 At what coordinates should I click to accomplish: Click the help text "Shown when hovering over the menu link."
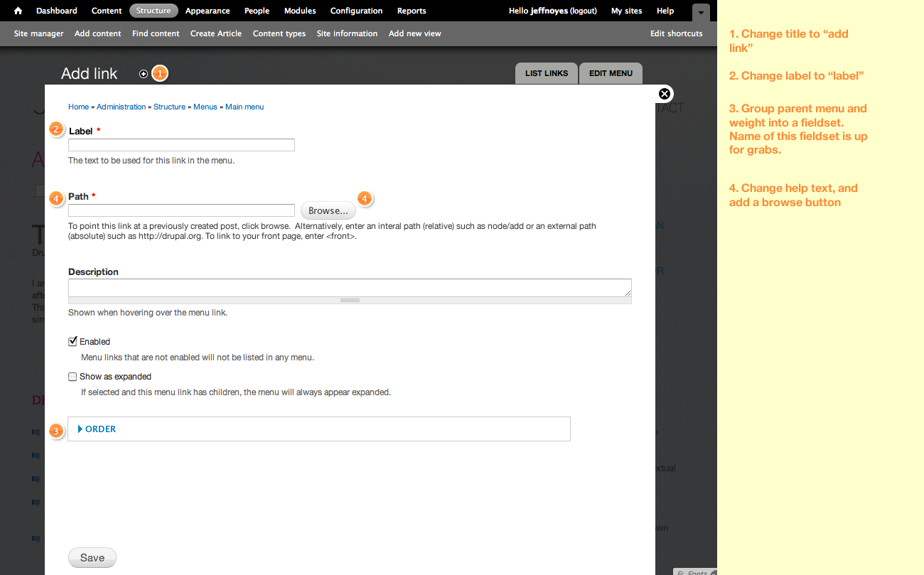148,313
